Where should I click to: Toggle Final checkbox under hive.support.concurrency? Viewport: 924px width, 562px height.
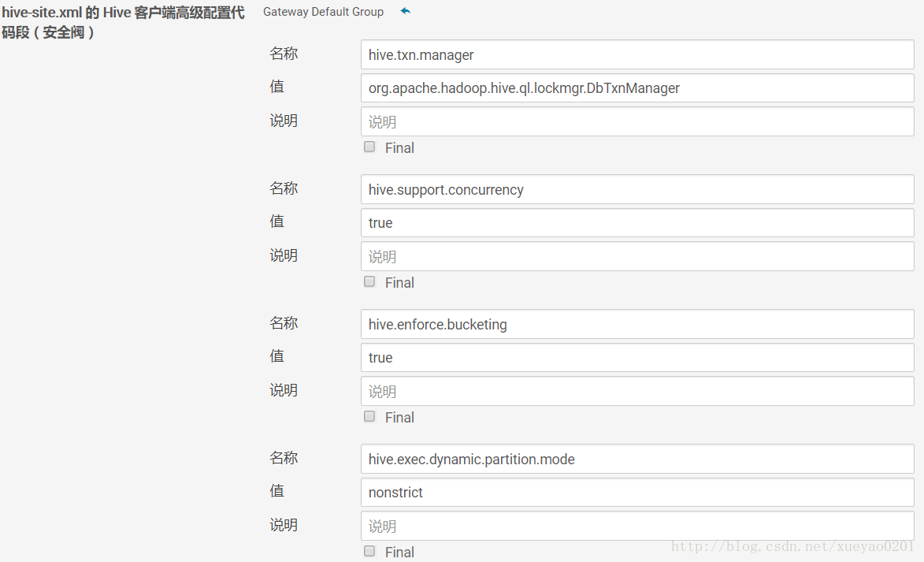coord(369,281)
